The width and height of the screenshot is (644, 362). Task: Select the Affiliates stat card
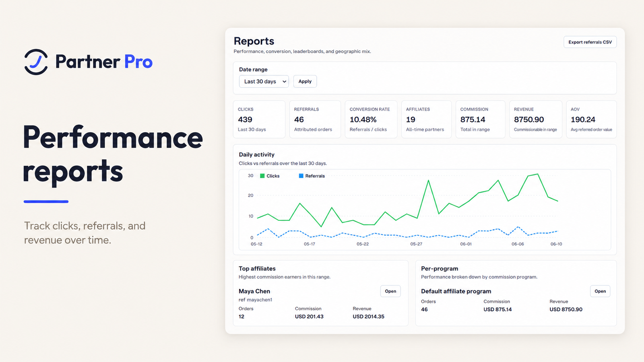pos(426,119)
